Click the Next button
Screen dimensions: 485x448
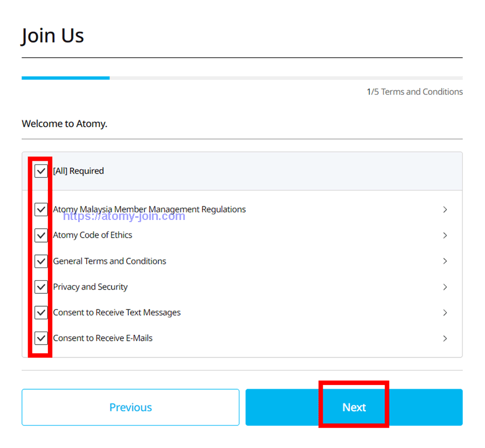[354, 408]
